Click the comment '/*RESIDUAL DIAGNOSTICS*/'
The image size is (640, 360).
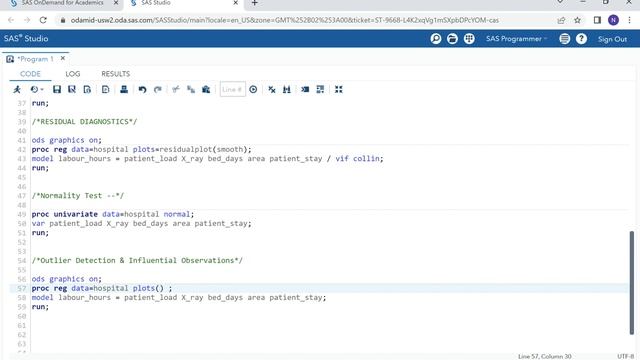tap(84, 122)
